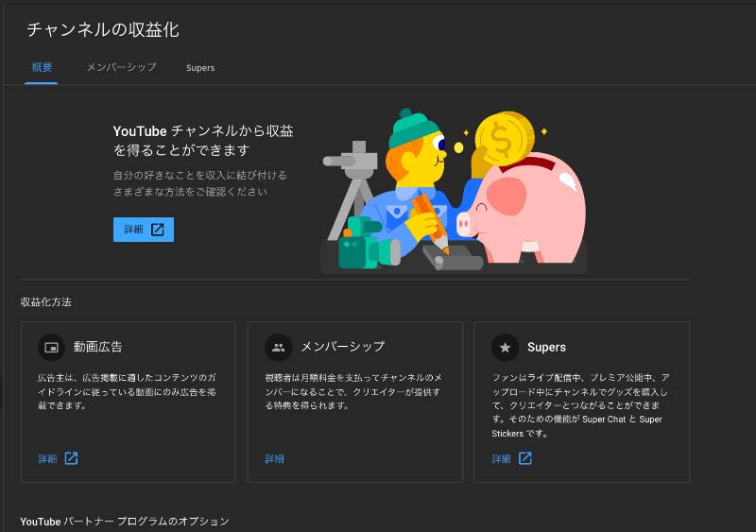Switch to the 概要 tab
This screenshot has height=532, width=756.
coord(42,67)
